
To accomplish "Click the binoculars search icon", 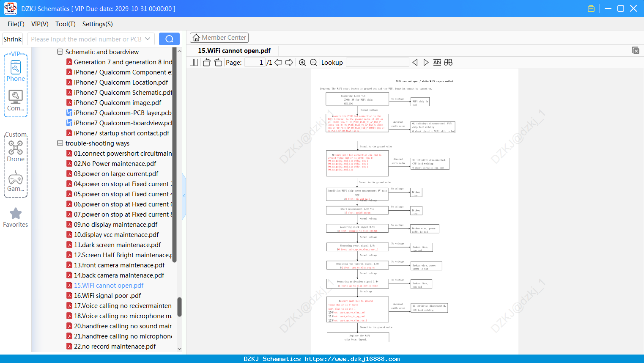I will click(x=448, y=63).
